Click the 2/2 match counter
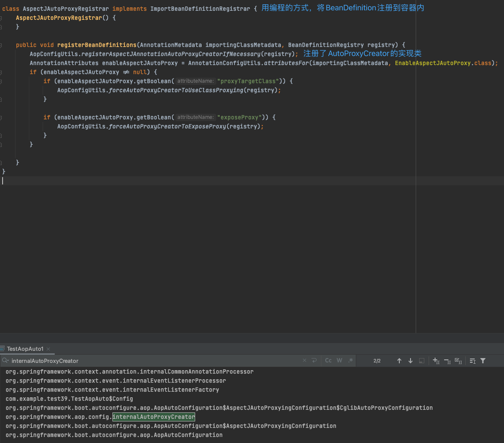The height and width of the screenshot is (443, 504). pyautogui.click(x=377, y=361)
